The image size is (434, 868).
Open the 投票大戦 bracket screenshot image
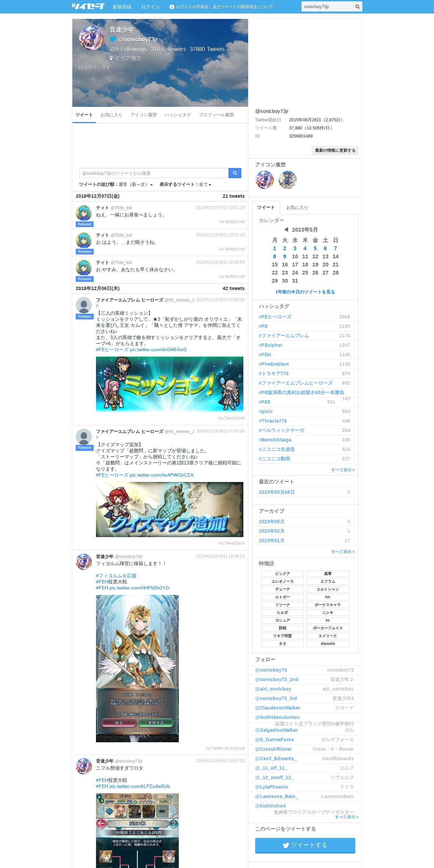pos(137,830)
